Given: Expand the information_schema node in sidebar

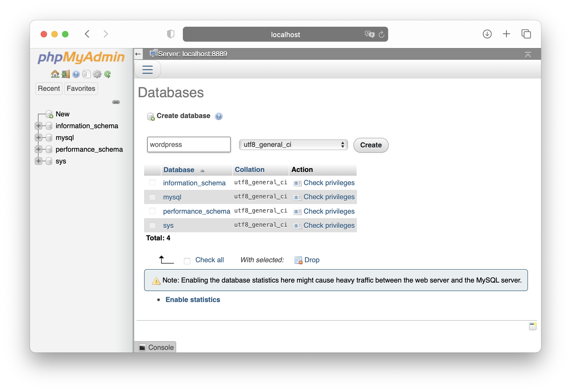Looking at the screenshot, I should (x=38, y=126).
